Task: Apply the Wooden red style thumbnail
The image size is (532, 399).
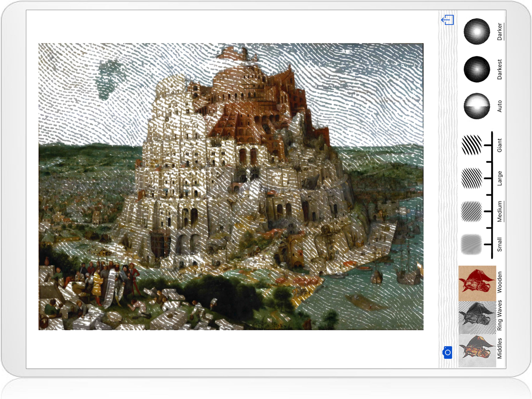Action: [477, 283]
